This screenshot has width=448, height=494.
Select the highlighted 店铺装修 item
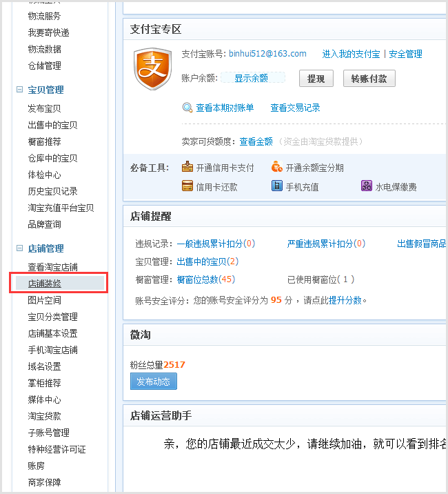coord(60,284)
